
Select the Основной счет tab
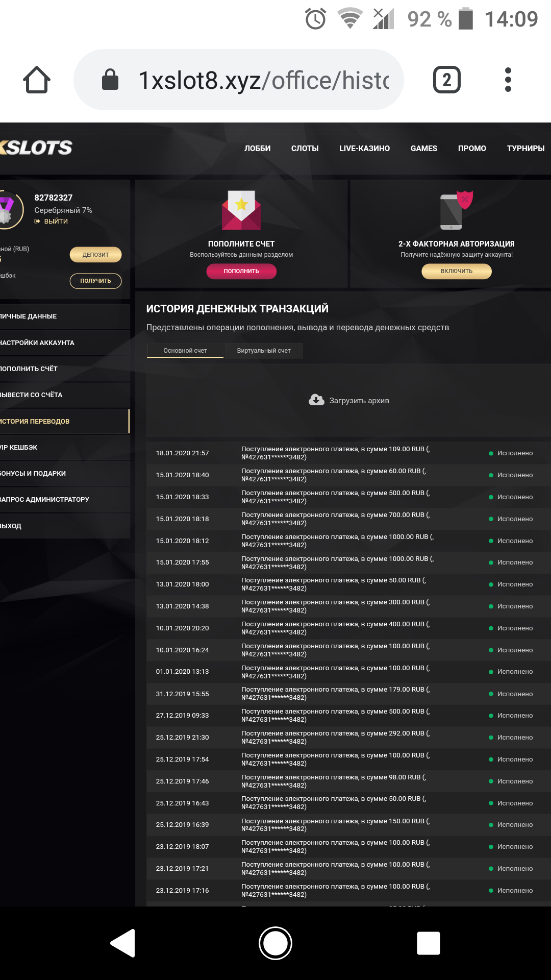[x=185, y=351]
